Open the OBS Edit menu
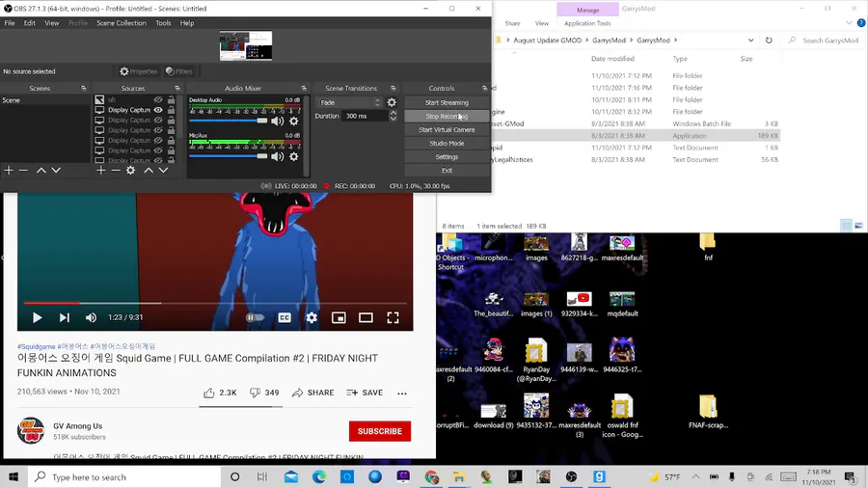The width and height of the screenshot is (868, 488). tap(29, 23)
